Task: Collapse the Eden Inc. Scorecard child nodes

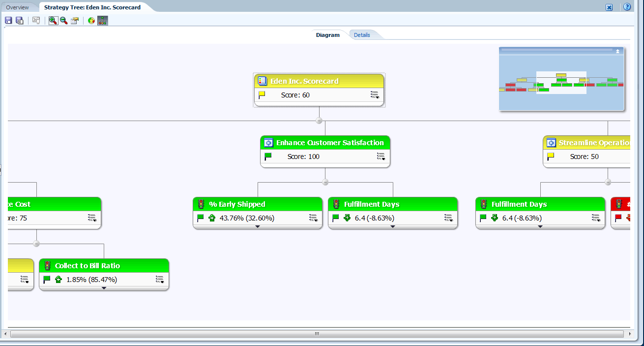Action: (x=319, y=121)
